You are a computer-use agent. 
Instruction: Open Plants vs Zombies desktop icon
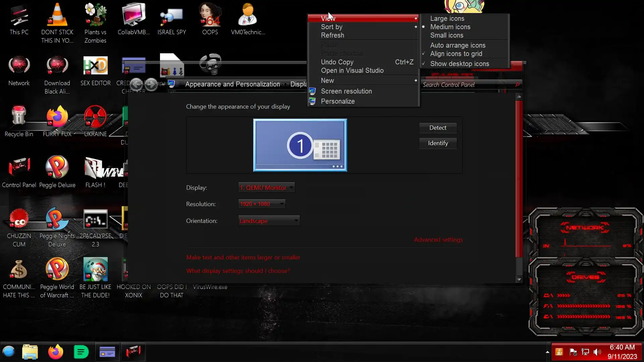[95, 15]
